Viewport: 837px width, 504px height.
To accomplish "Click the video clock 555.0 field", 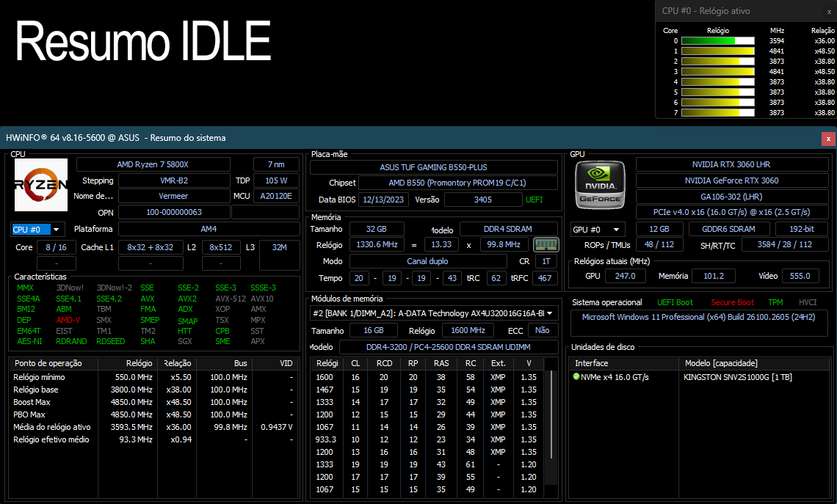I will coord(800,276).
